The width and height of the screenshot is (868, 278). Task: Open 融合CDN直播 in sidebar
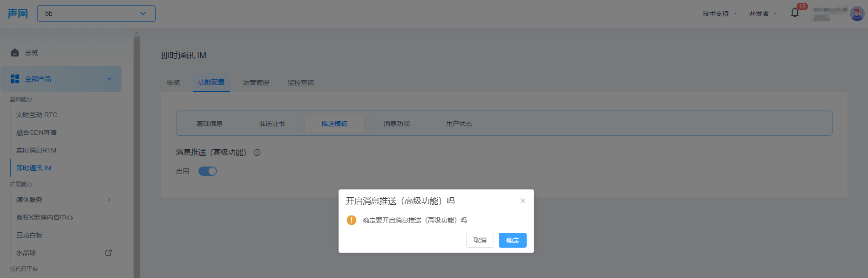click(x=36, y=132)
